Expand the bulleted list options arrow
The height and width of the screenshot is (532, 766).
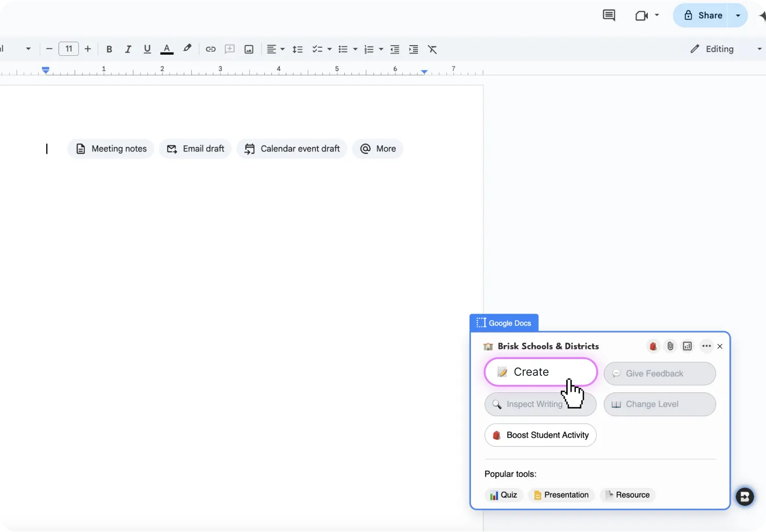click(x=355, y=49)
